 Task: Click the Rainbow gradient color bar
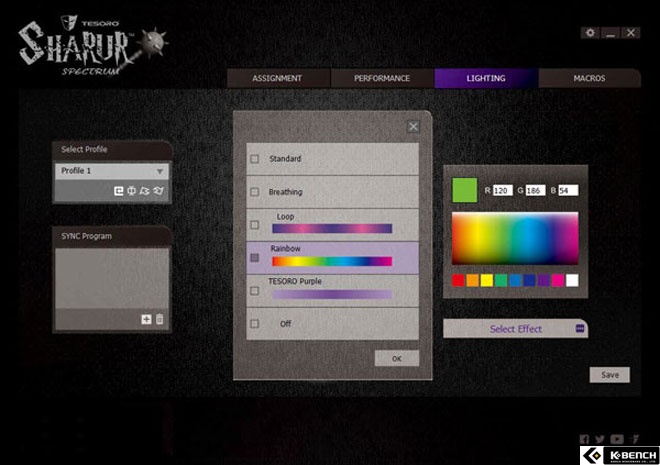click(x=332, y=261)
